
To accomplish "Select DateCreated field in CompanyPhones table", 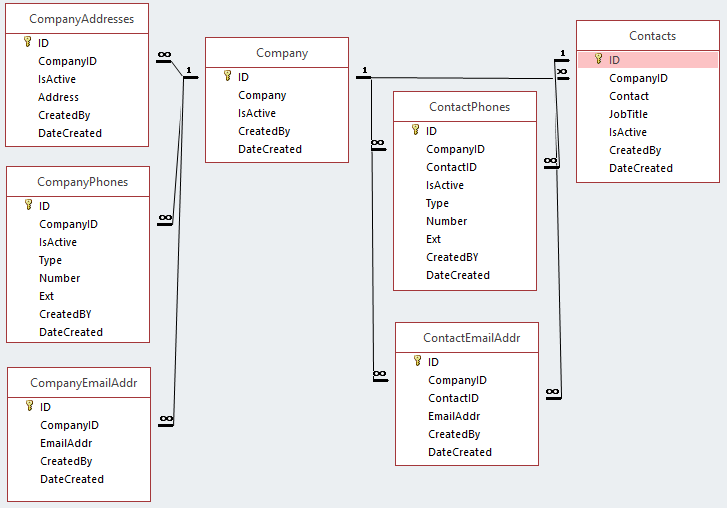I will point(71,332).
